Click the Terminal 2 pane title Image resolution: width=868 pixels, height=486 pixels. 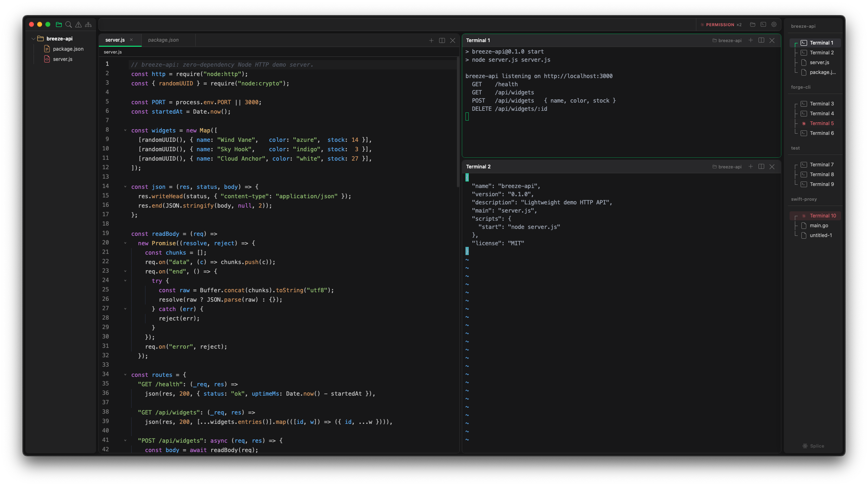[478, 167]
